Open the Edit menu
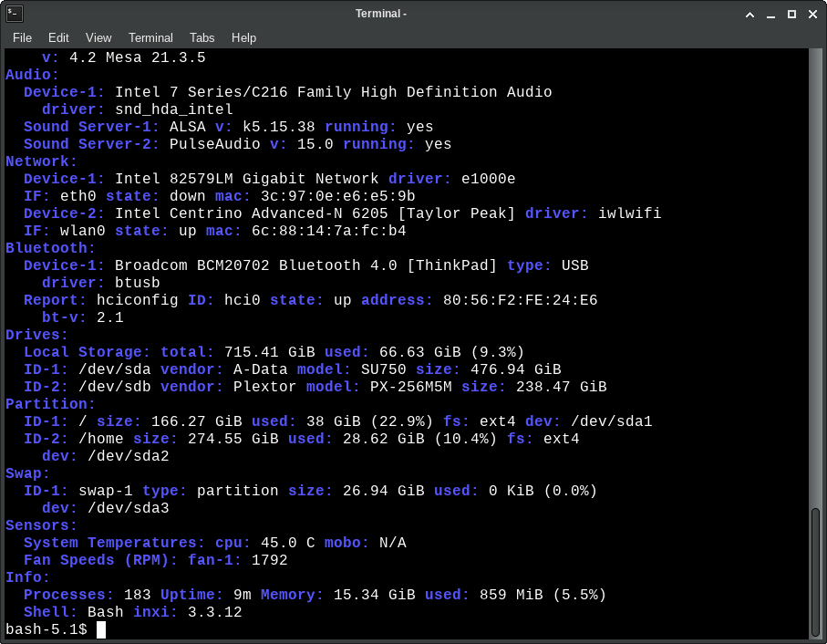This screenshot has height=644, width=827. (58, 37)
